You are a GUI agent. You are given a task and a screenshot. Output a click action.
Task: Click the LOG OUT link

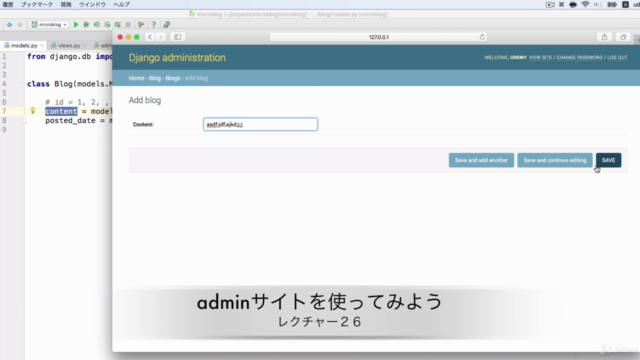point(617,58)
